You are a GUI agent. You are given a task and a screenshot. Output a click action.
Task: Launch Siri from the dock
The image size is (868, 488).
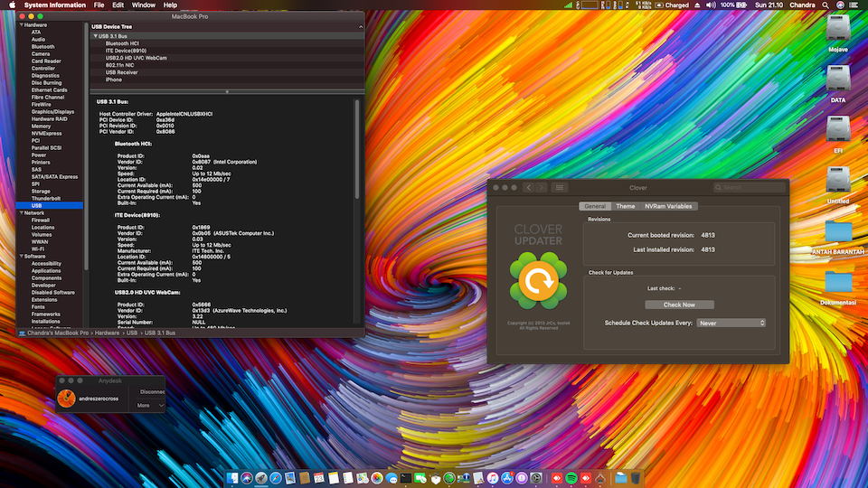click(247, 477)
